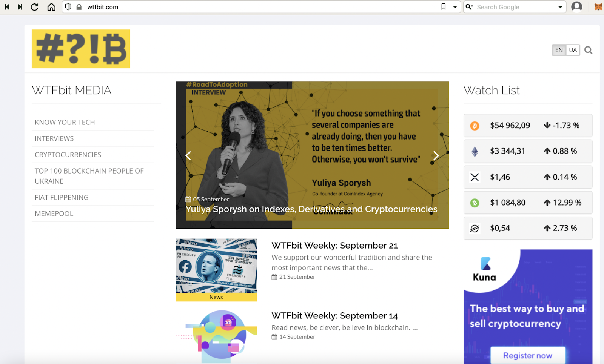Click the calendar icon beside 05 September
604x364 pixels.
[188, 199]
